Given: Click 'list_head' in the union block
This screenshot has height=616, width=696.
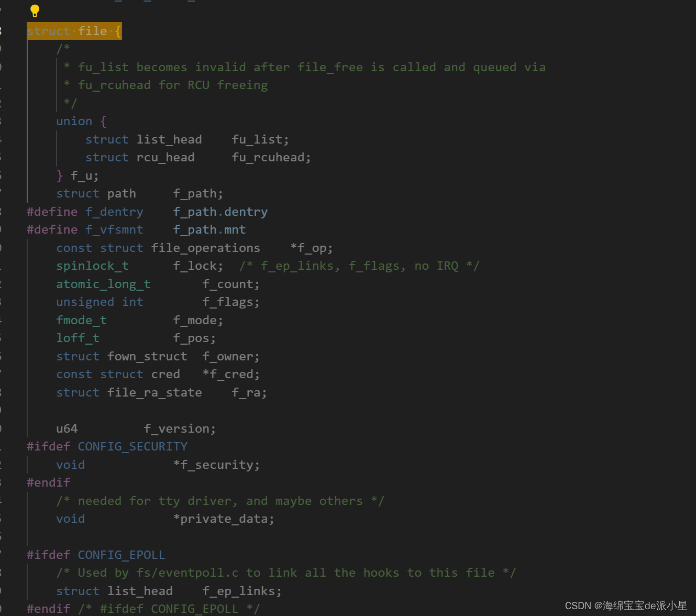Looking at the screenshot, I should pyautogui.click(x=169, y=139).
